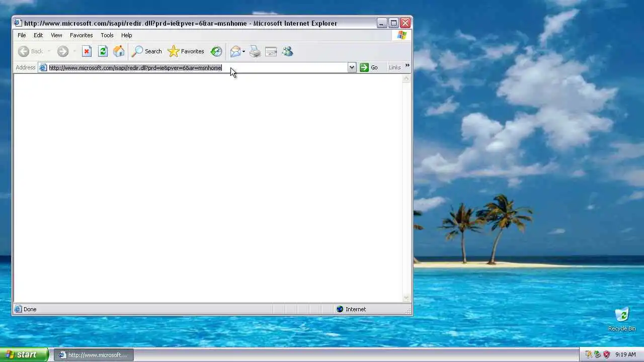The image size is (644, 362).
Task: Click the Mail envelope icon
Action: [x=235, y=51]
